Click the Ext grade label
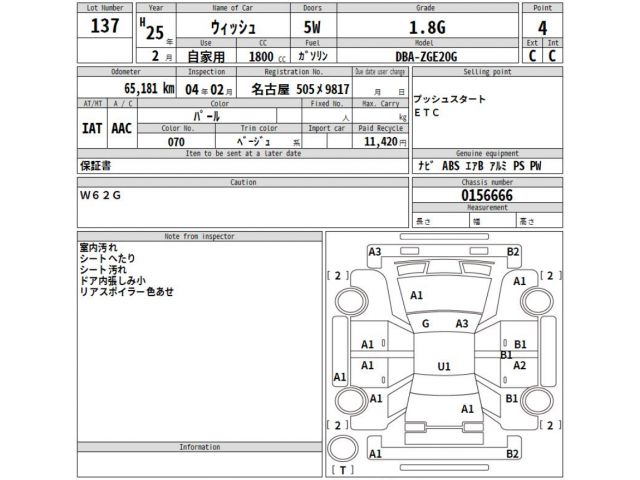The height and width of the screenshot is (480, 640). pos(532,43)
